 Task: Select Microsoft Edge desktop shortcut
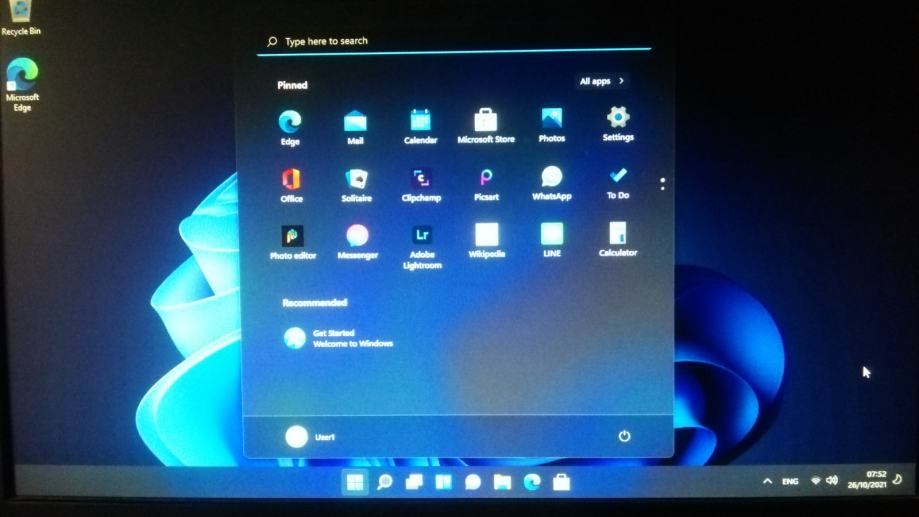click(x=22, y=84)
